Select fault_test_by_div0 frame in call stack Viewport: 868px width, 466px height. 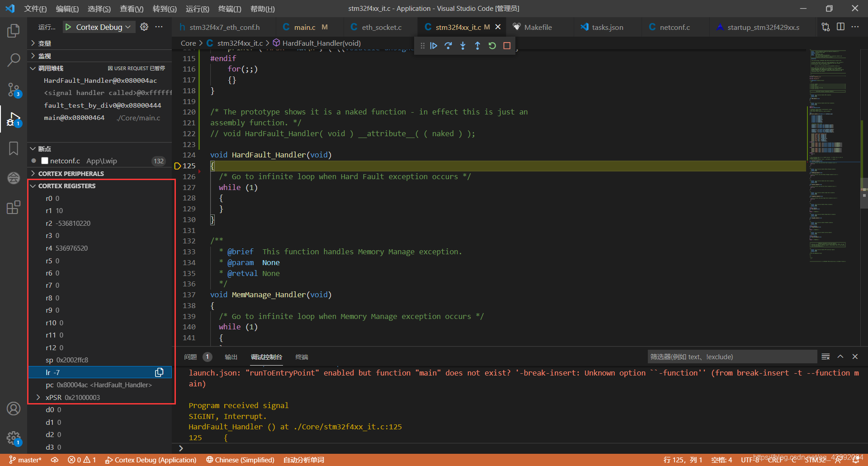[x=102, y=105]
